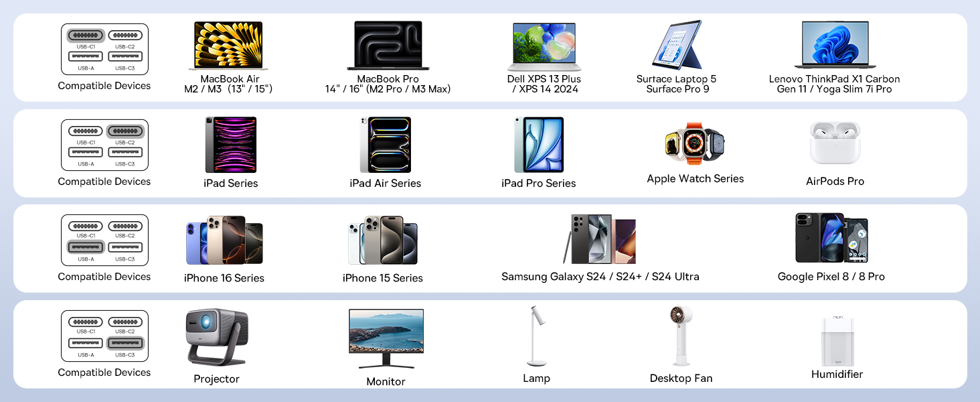Click the 'MacBook Pro 14" / 16"' caption

pos(388,84)
